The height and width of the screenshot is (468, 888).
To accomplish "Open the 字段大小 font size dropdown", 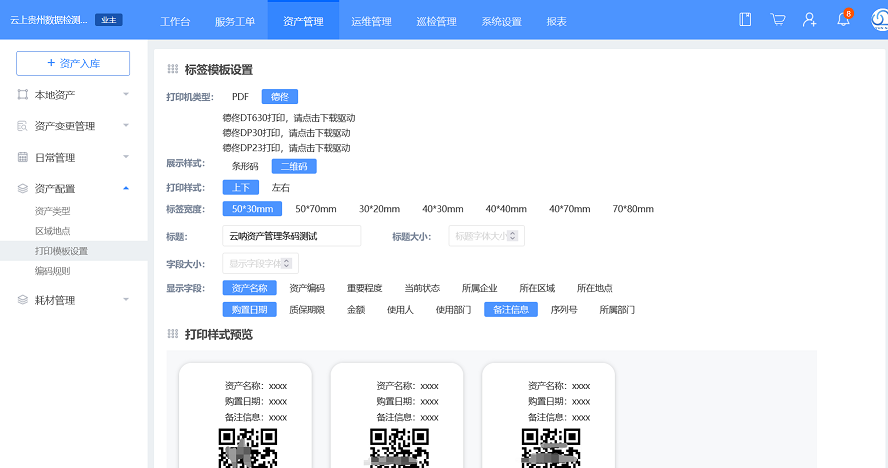I will pos(260,264).
